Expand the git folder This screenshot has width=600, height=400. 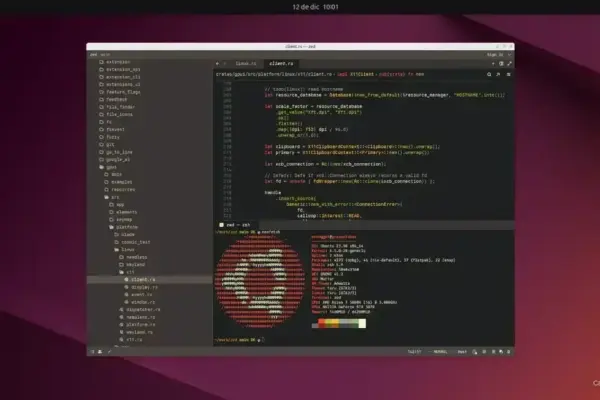tap(107, 145)
